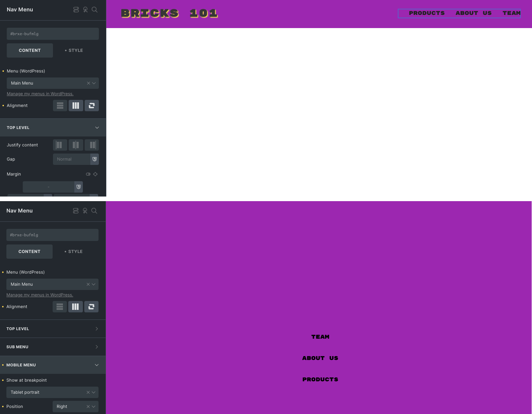Screen dimensions: 532x414
Task: Clear the Right value in Position
Action: click(88, 407)
